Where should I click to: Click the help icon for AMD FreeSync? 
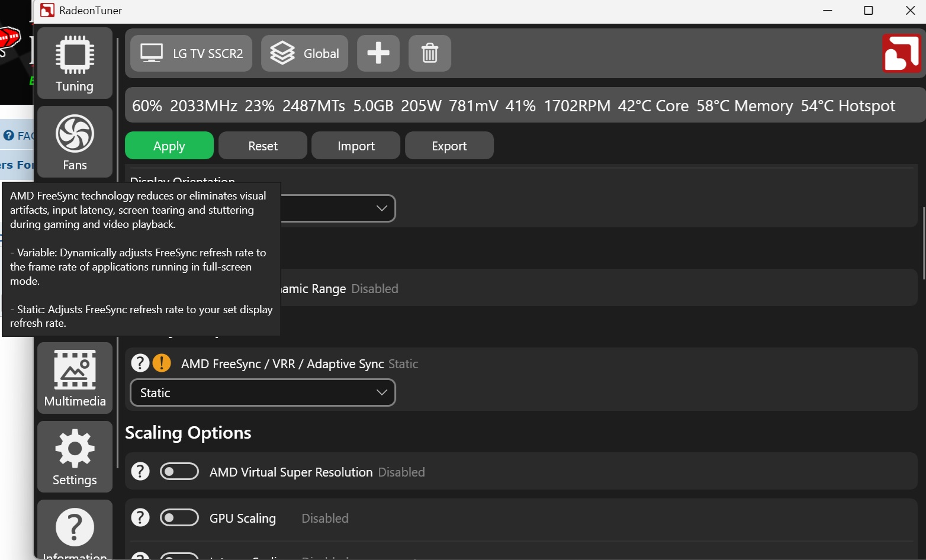click(140, 363)
